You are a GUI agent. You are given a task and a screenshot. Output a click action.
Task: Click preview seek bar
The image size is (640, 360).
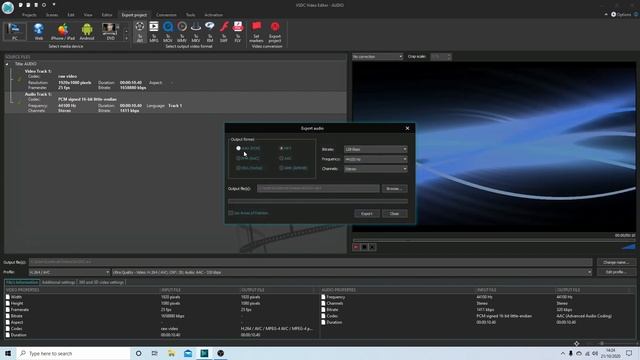494,240
